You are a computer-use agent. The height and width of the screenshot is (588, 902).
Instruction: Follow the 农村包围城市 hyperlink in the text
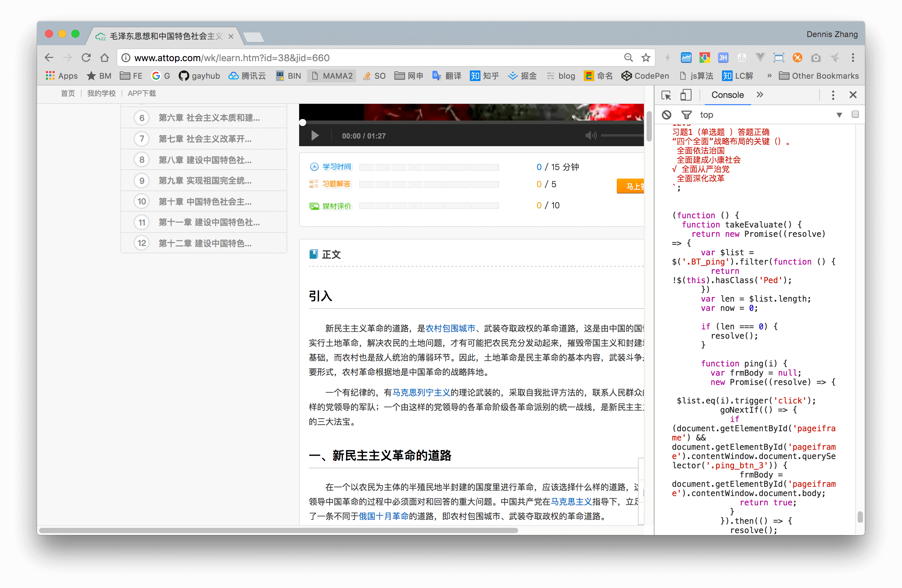pos(450,328)
